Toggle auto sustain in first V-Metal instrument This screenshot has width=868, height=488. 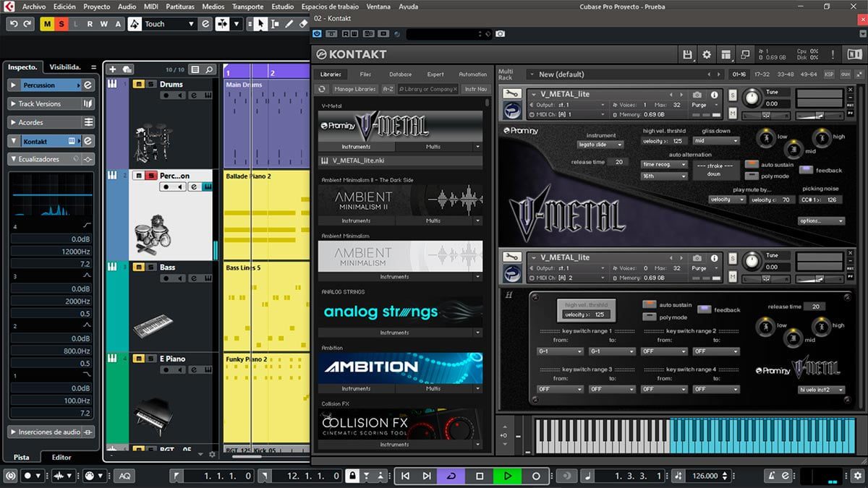pos(752,164)
